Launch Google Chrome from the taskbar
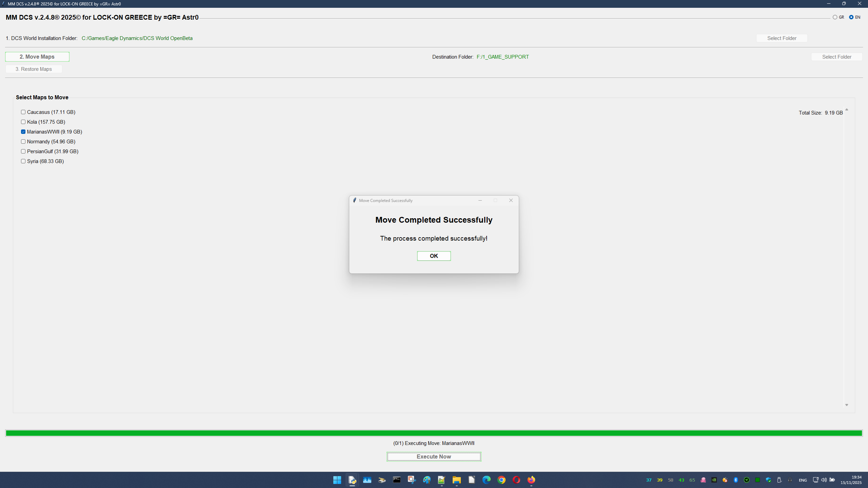Screen dimensions: 868x488 [x=501, y=480]
